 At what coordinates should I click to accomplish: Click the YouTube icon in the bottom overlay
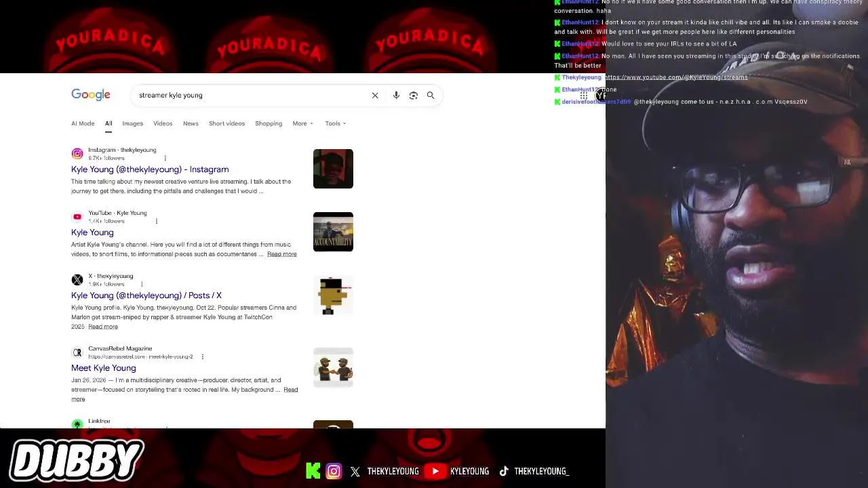435,471
